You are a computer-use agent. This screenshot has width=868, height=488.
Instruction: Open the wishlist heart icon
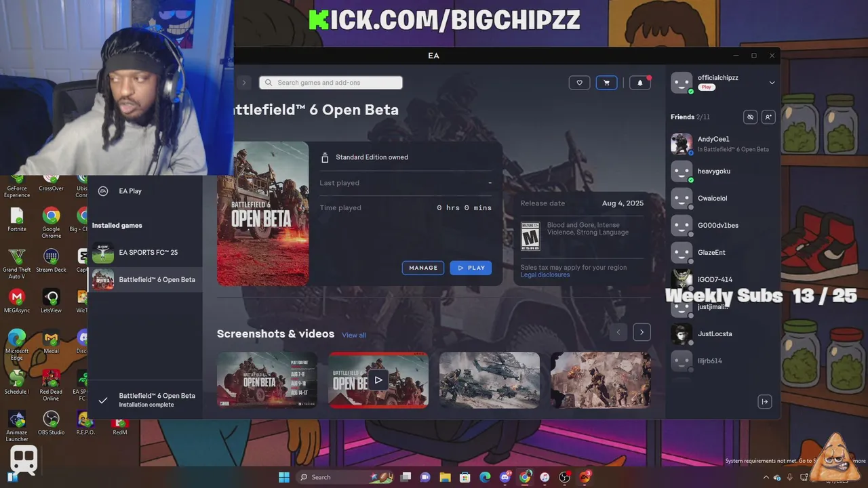pos(579,83)
